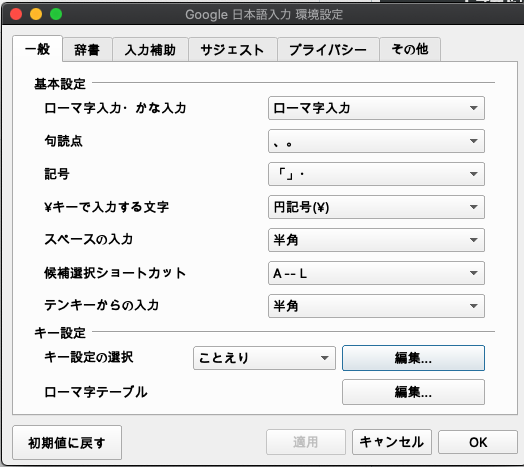
Task: Click 編集... for ローマ字テーブル
Action: 413,392
